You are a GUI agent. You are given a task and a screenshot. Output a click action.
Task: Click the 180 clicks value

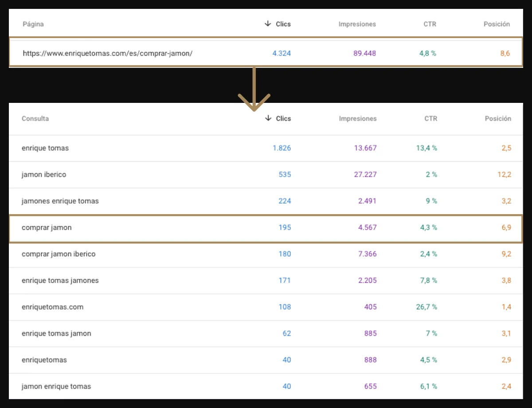285,254
